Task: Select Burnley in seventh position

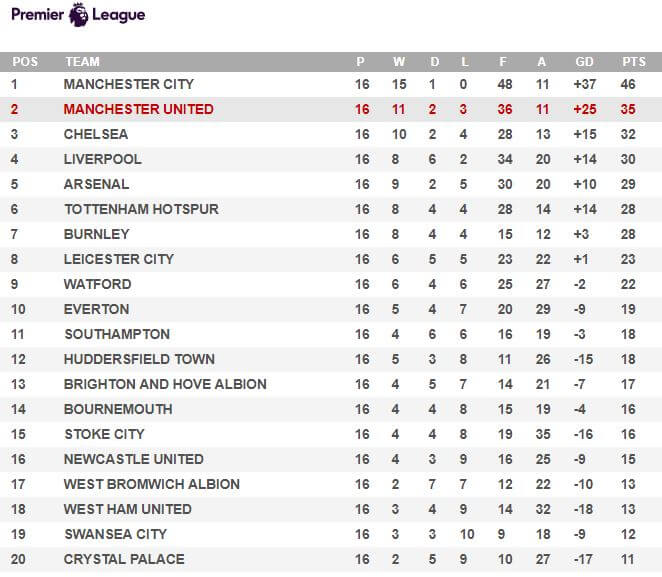Action: 96,234
